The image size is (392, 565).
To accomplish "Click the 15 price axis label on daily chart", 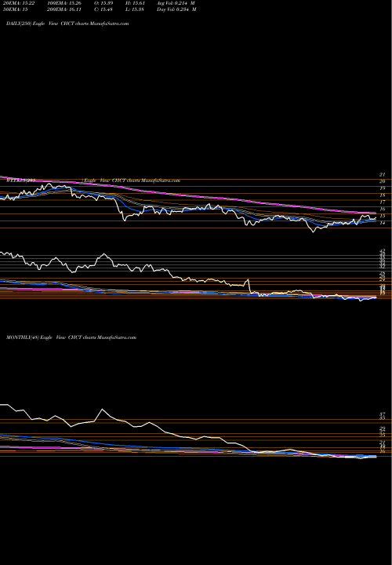I will coord(383,216).
